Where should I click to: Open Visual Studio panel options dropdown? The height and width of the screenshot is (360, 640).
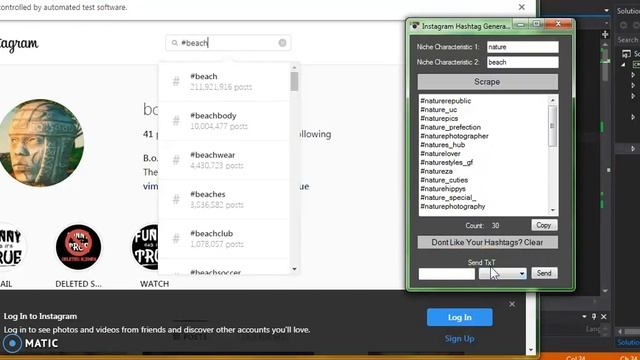[584, 316]
